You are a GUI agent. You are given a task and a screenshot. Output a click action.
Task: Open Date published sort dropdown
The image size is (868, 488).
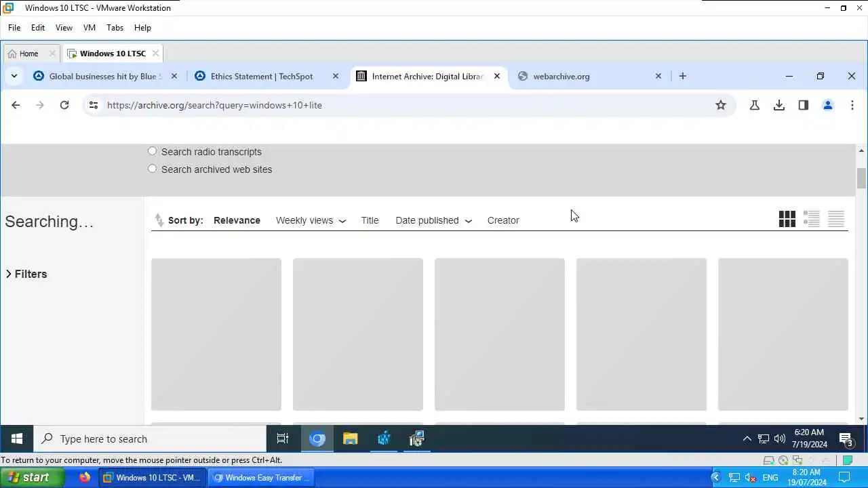point(433,220)
